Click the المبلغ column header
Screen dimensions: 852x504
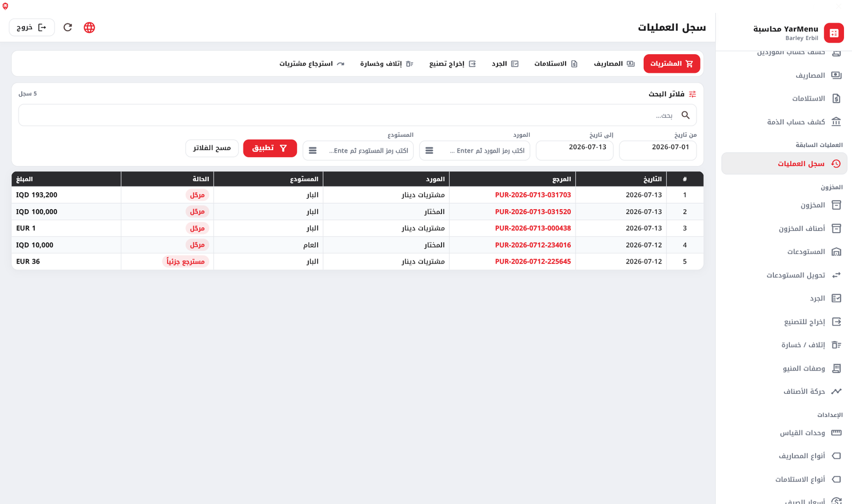pyautogui.click(x=67, y=179)
